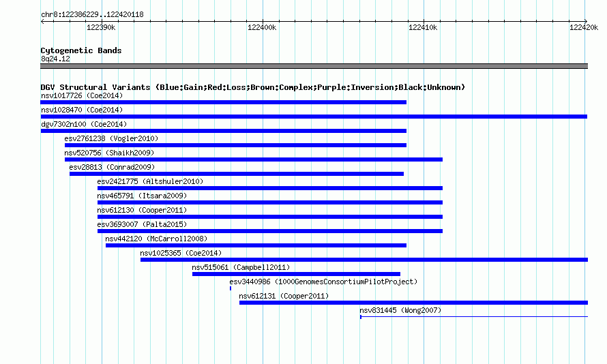Click nsv515061 (Campbell2011) label
Viewport: 607px width, 364px height.
(x=241, y=267)
